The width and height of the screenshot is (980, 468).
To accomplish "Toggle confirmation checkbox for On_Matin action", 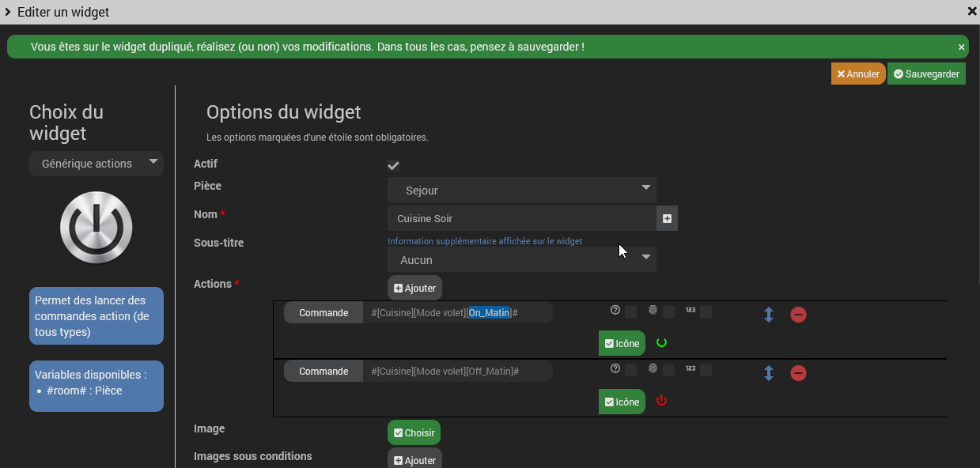I will [630, 312].
